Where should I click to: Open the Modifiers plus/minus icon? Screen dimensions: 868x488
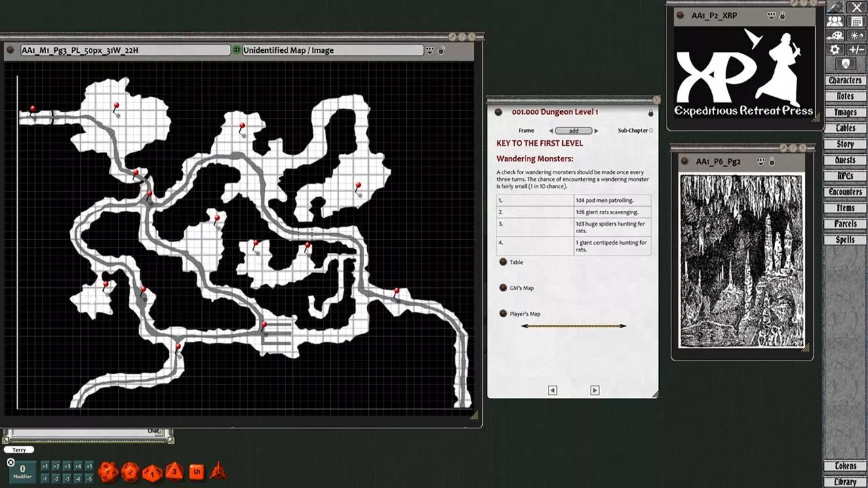856,49
